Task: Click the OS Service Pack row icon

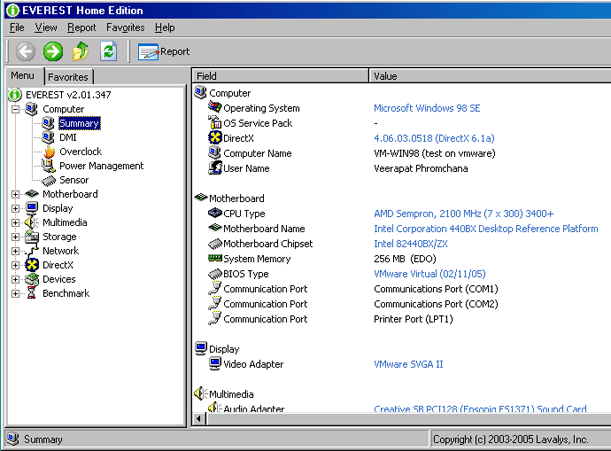Action: 215,122
